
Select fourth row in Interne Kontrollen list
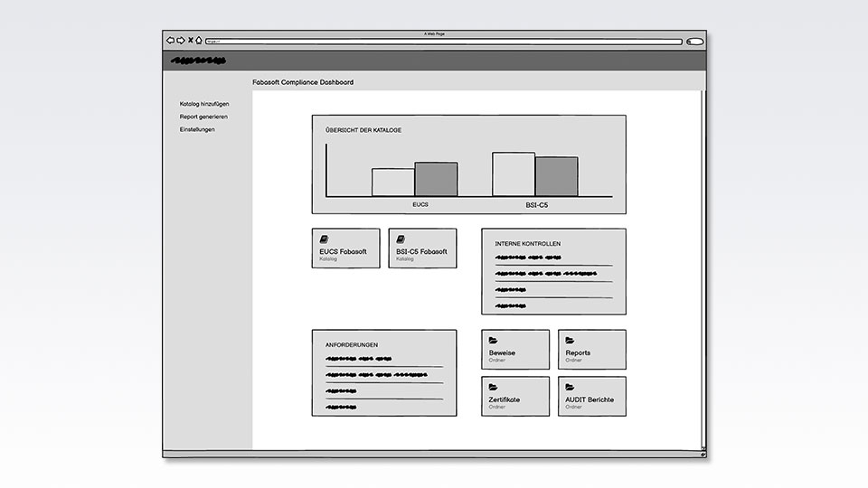point(553,305)
